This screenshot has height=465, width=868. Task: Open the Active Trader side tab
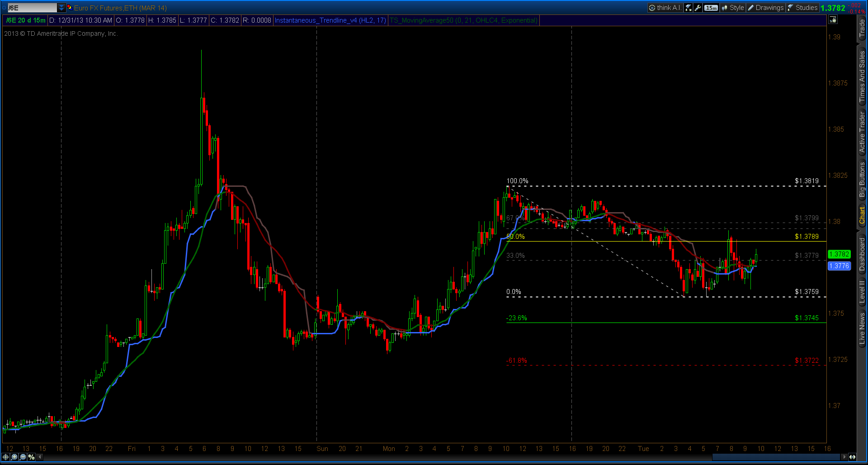862,131
